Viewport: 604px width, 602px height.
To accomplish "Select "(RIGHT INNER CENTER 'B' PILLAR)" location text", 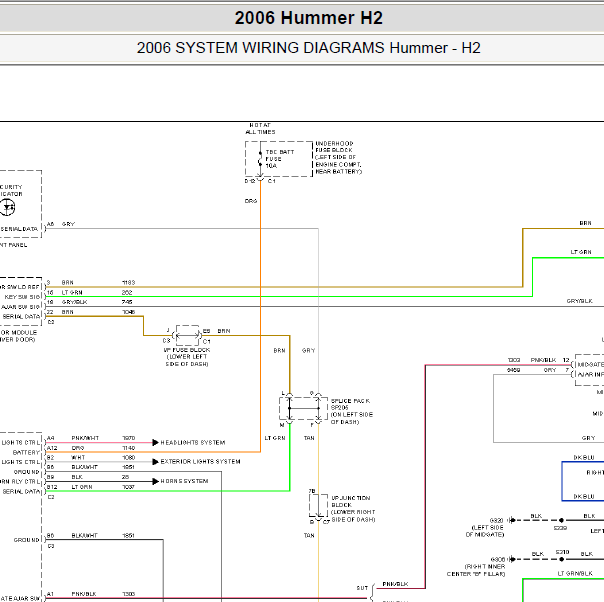I will point(476,570).
